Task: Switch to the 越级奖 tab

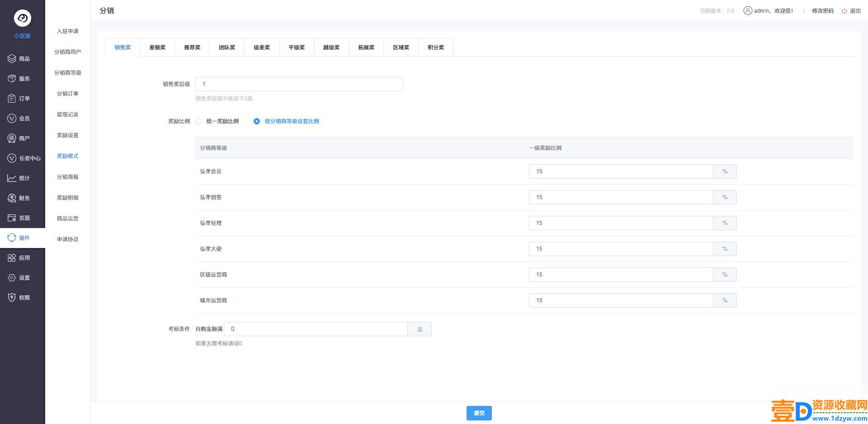Action: click(331, 48)
